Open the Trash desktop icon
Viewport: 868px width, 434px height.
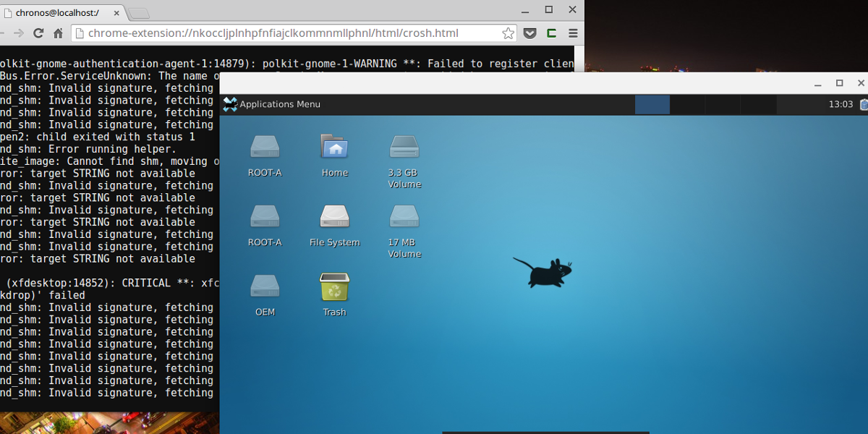click(x=334, y=287)
